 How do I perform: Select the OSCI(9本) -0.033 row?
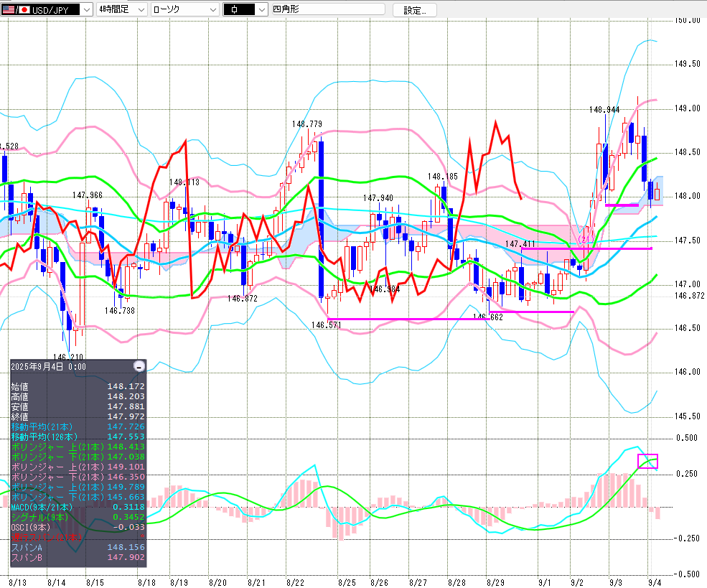(x=78, y=527)
